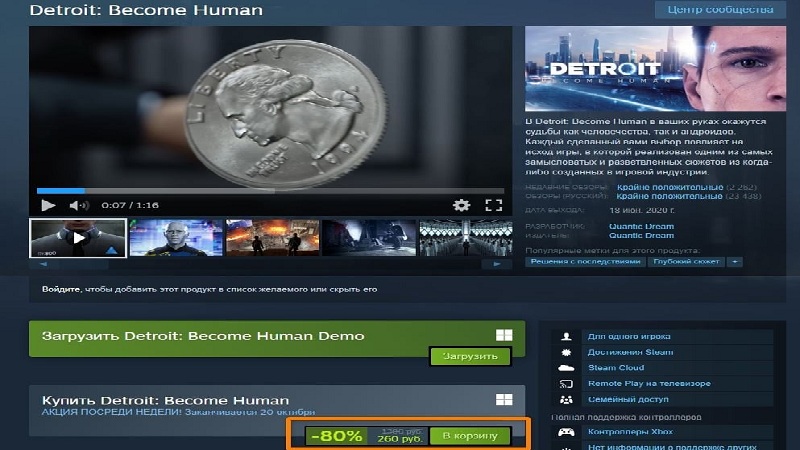Viewport: 800px width, 450px height.
Task: Toggle fullscreen video mode
Action: coord(493,205)
